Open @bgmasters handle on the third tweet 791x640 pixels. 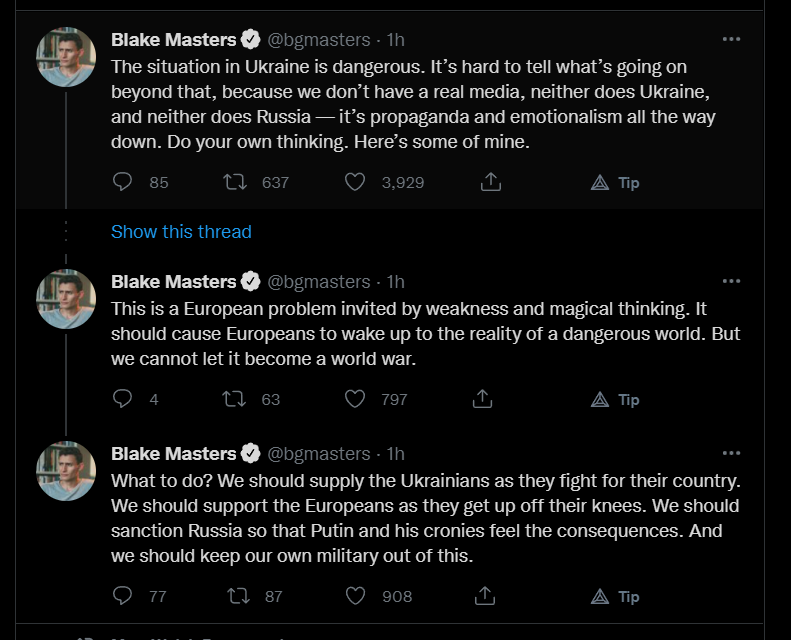point(319,453)
